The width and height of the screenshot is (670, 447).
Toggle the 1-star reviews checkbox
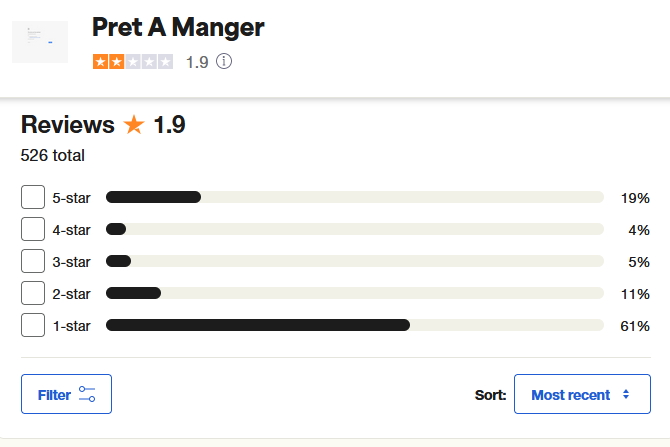pyautogui.click(x=33, y=326)
